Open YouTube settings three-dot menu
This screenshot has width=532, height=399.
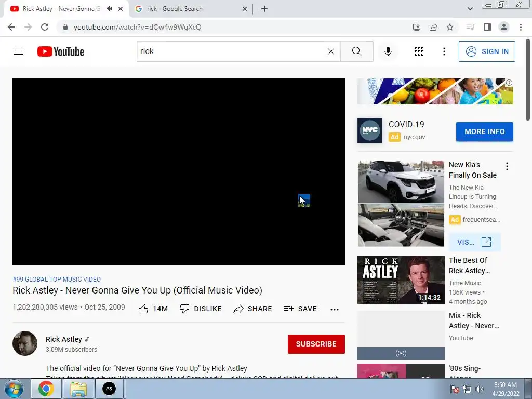pos(444,51)
